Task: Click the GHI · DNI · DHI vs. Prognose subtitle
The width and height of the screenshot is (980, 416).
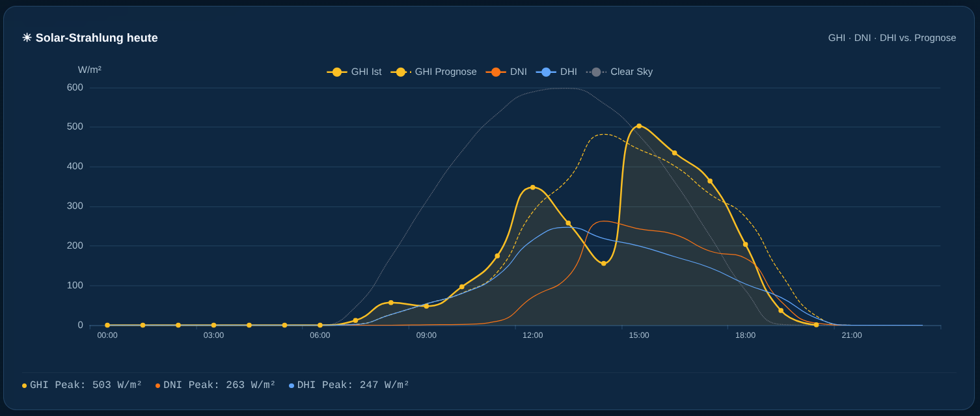Action: pyautogui.click(x=892, y=38)
